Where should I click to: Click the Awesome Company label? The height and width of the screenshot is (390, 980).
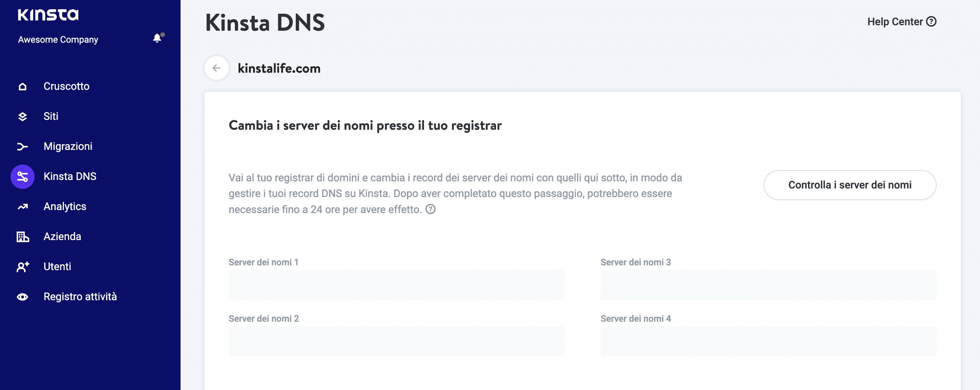(58, 39)
